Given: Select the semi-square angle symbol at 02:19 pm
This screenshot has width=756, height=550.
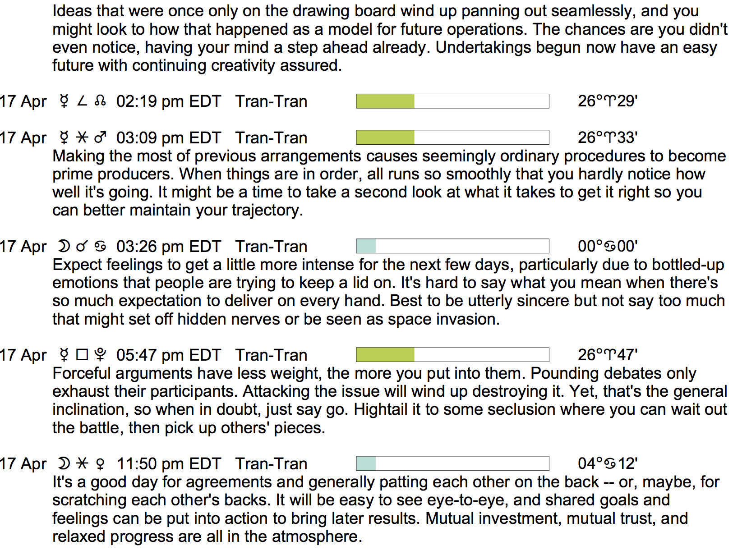Looking at the screenshot, I should click(x=82, y=101).
